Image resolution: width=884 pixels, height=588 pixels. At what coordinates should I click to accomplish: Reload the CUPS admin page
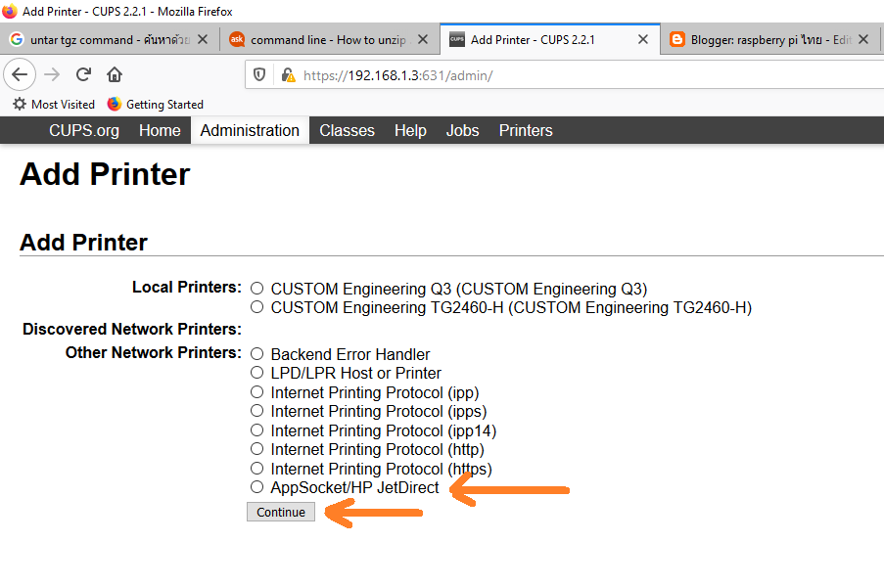coord(82,74)
